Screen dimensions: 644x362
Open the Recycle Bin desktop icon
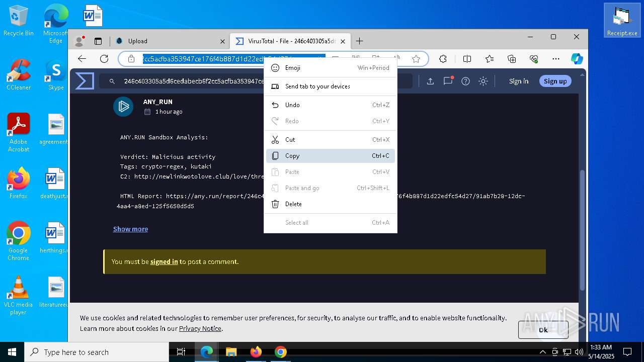[x=18, y=20]
